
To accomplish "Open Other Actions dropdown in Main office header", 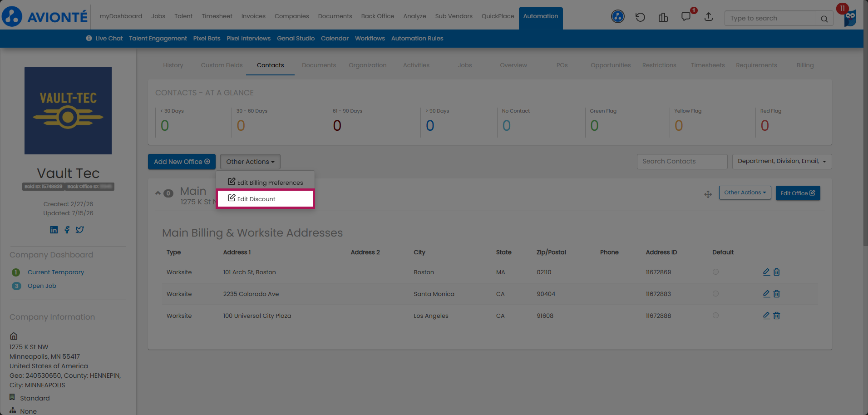I will pos(745,193).
